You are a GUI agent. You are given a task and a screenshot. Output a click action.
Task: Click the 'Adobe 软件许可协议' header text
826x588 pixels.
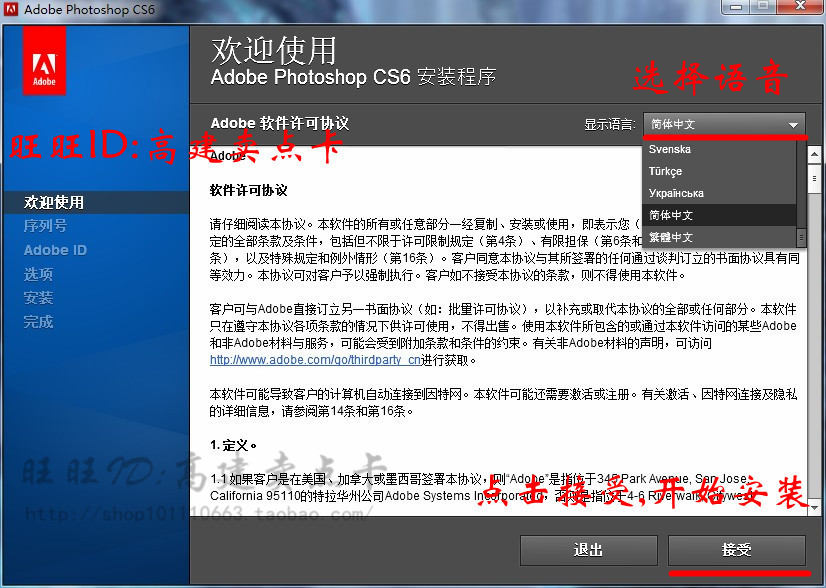(x=280, y=123)
